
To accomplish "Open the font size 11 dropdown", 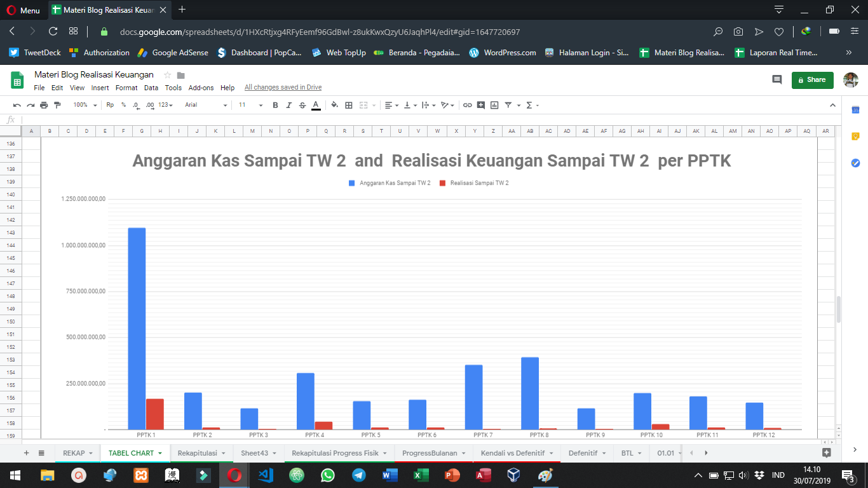I will pos(250,105).
